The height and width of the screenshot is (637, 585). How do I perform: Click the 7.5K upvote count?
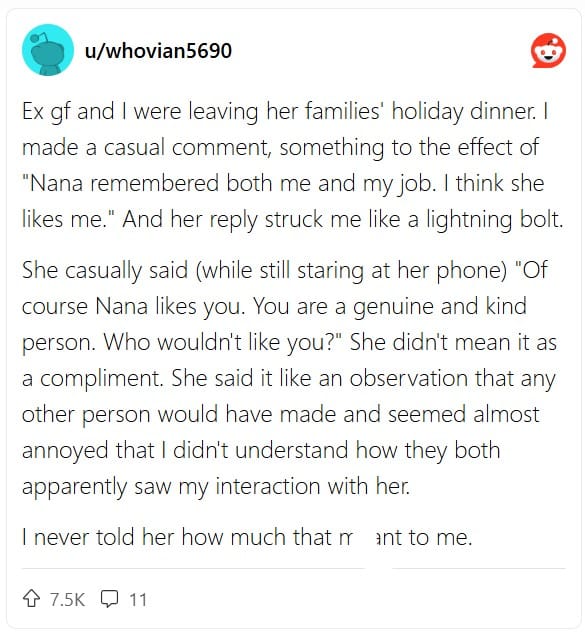pyautogui.click(x=67, y=600)
